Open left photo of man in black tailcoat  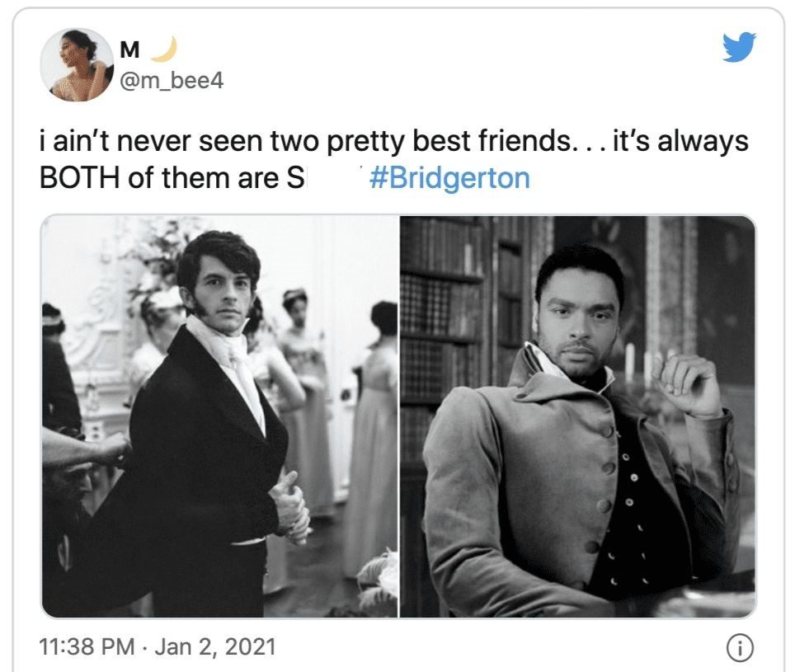click(219, 416)
